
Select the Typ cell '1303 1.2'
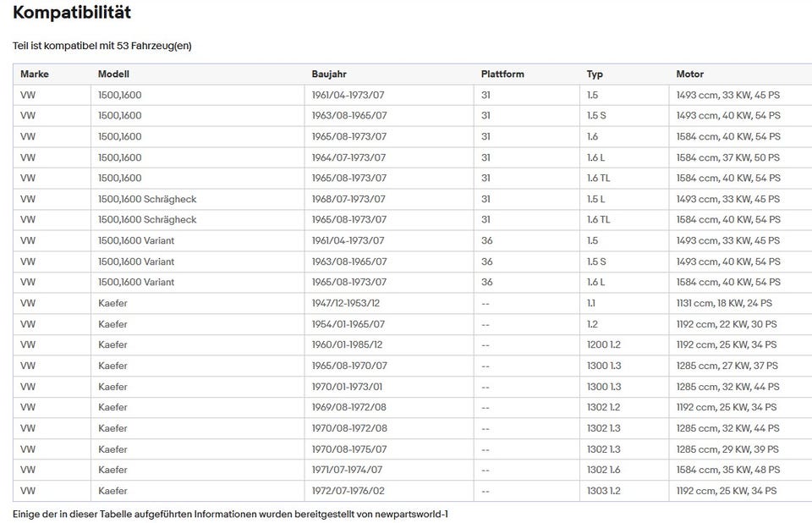point(603,491)
